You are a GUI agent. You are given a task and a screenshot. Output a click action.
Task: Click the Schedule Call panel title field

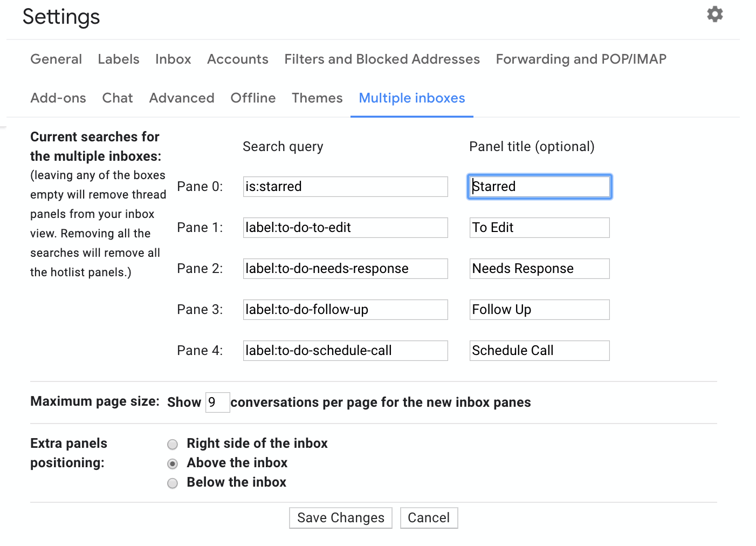(x=540, y=351)
